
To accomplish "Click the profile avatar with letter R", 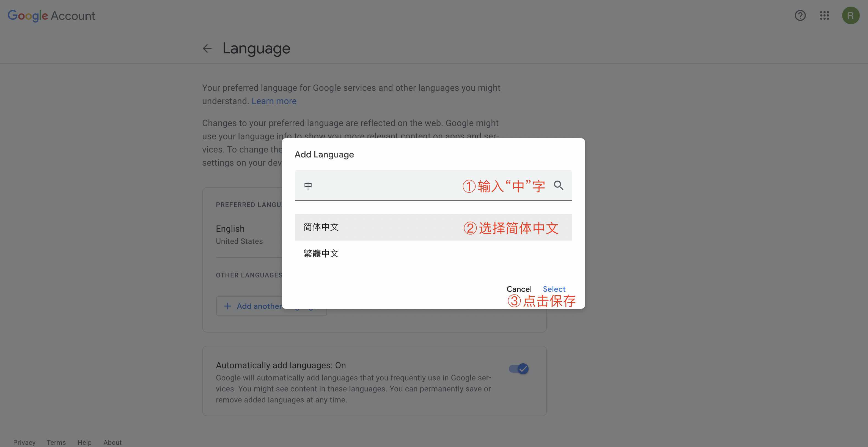I will (x=851, y=15).
